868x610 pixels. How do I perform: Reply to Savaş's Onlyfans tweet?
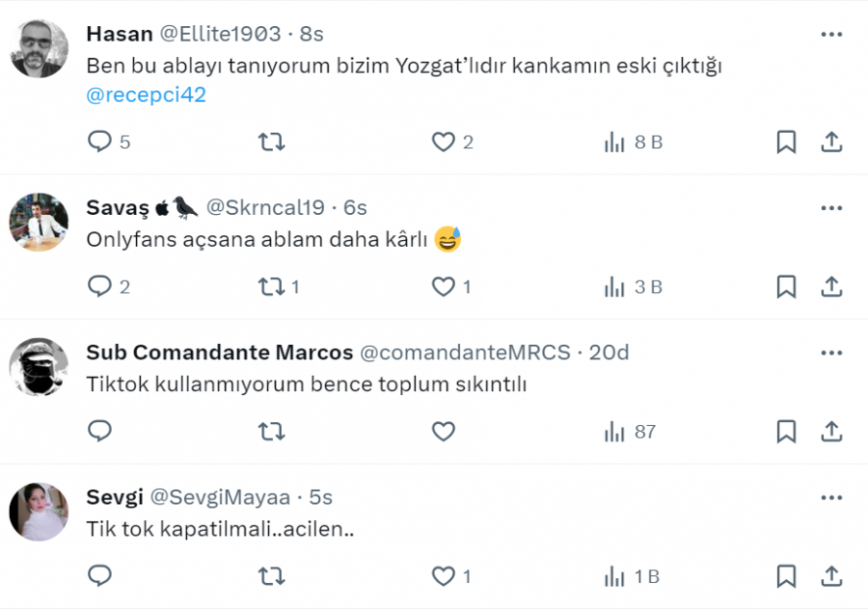[x=100, y=287]
